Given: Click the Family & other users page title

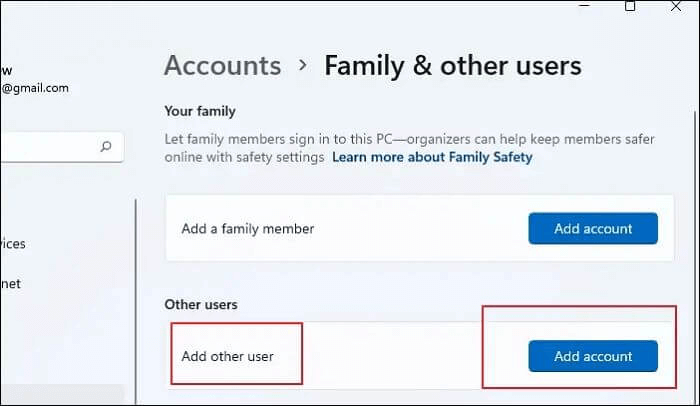Looking at the screenshot, I should click(x=452, y=66).
